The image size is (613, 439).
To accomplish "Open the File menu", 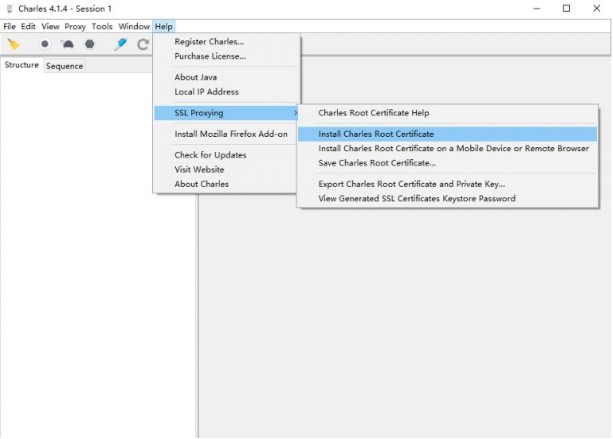I will pyautogui.click(x=9, y=26).
